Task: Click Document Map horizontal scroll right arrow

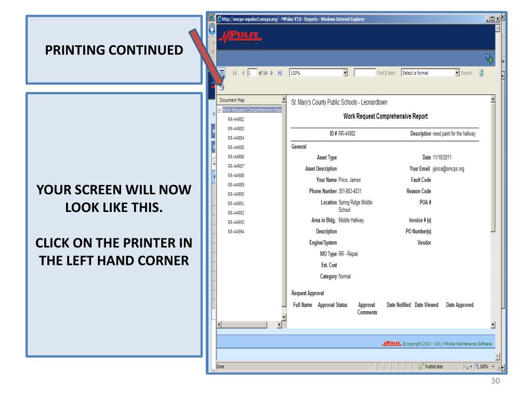Action: [279, 325]
